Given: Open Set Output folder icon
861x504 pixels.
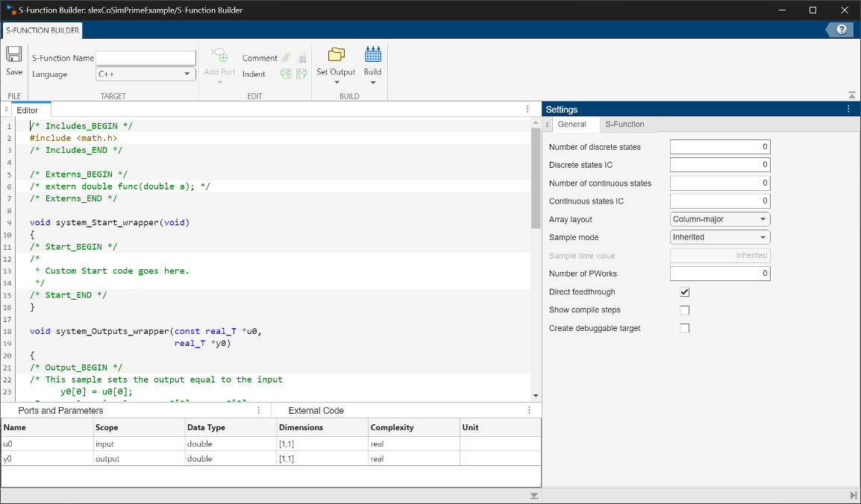Looking at the screenshot, I should 336,54.
